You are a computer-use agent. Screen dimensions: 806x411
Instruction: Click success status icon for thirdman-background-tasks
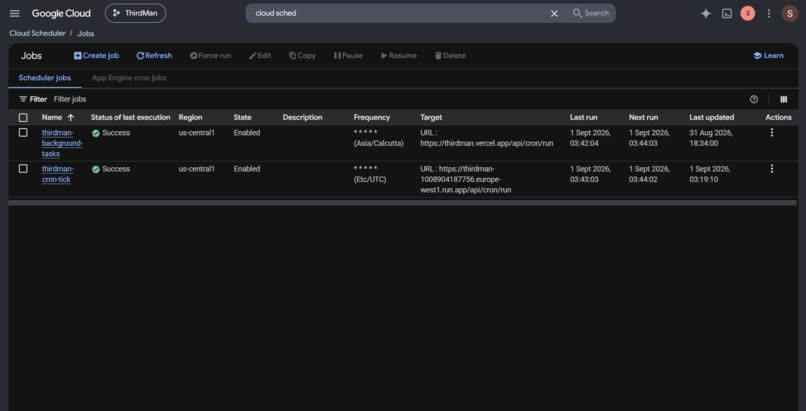tap(96, 133)
